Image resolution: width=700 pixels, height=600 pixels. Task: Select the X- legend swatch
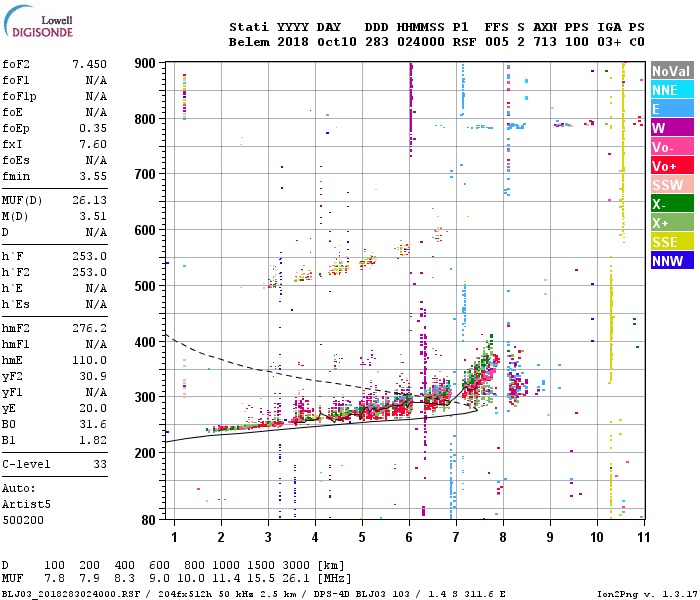[672, 204]
